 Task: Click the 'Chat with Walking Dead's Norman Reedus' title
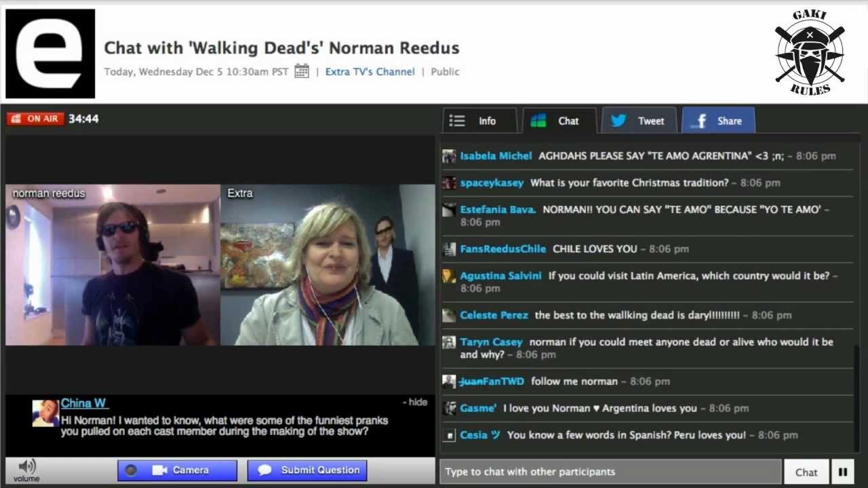(281, 48)
